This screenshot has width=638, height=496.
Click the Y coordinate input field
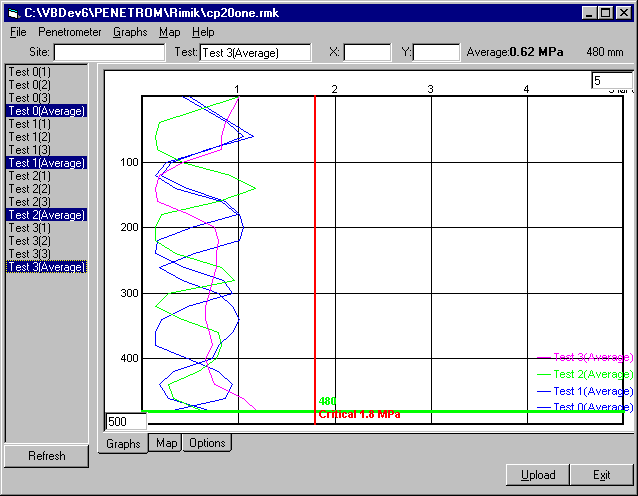(436, 52)
